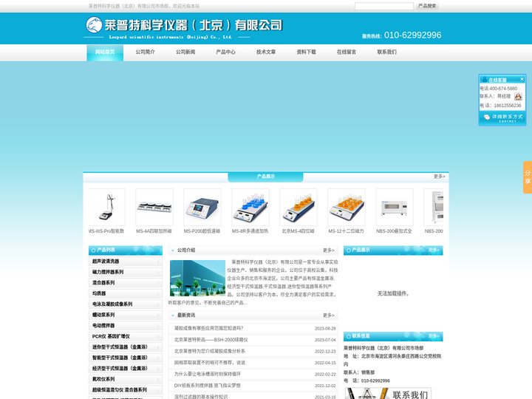Open news 凝胶成像有哪些应用范围您知道吗?
532x399 pixels.
tap(208, 328)
